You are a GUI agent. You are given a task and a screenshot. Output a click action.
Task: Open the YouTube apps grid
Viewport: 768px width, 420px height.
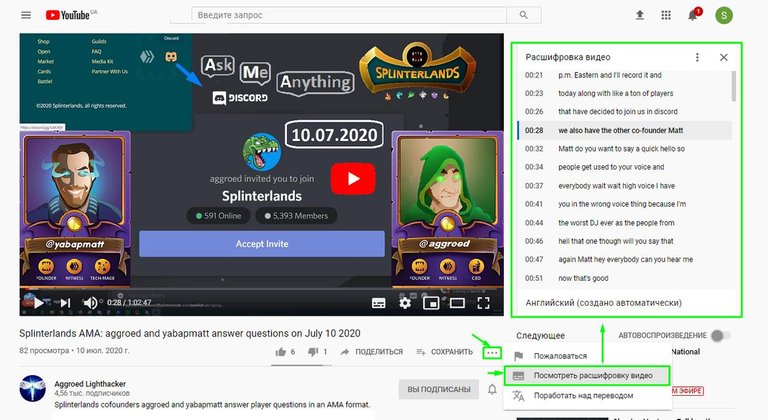(x=666, y=15)
